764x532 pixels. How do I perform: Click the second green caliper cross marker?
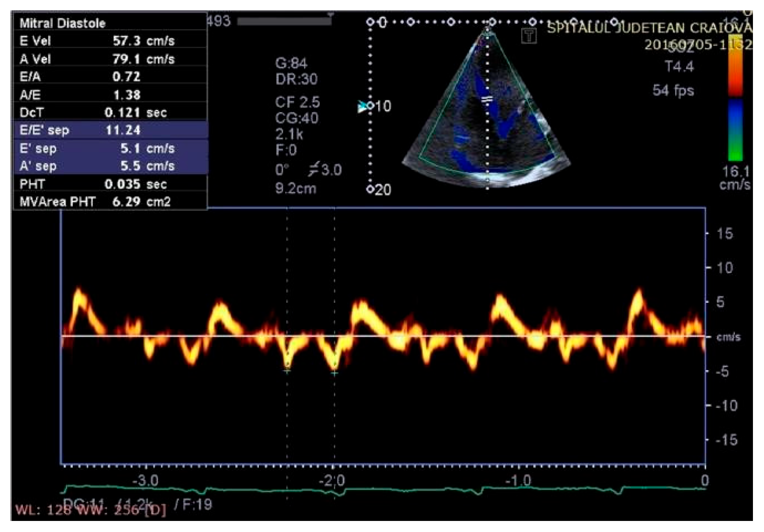click(x=334, y=373)
